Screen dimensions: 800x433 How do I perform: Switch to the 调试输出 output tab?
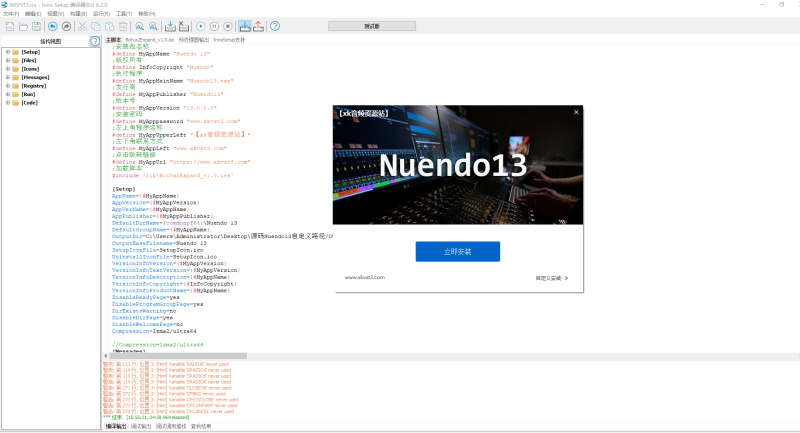[141, 426]
